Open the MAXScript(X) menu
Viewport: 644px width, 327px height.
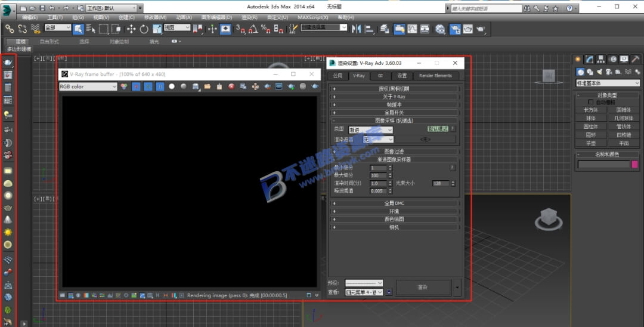tap(313, 17)
